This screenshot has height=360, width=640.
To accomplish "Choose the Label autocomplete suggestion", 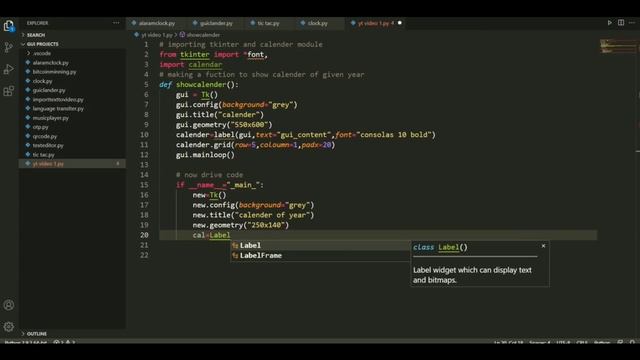I will point(320,245).
